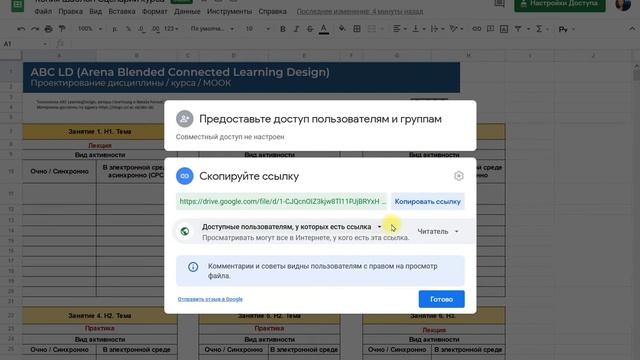640x360 pixels.
Task: Open the text rotation dropdown
Action: point(456,29)
